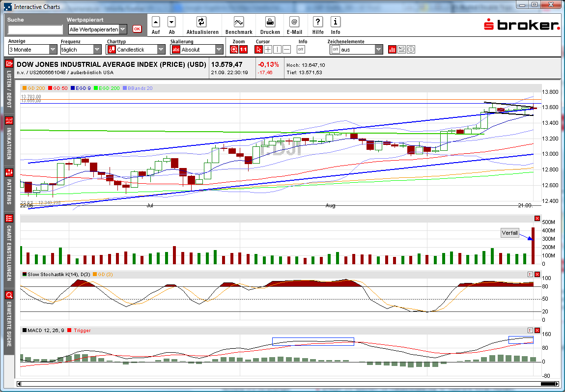
Task: Close the volume panel with red X
Action: [x=537, y=218]
